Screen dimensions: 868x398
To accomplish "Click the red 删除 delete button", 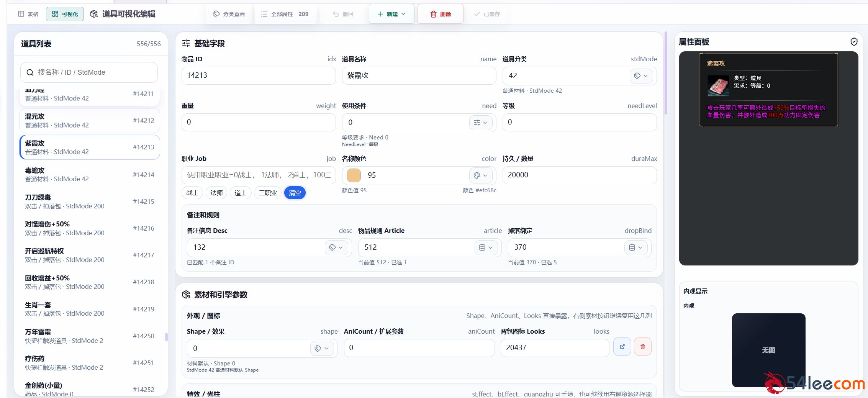I will click(441, 14).
